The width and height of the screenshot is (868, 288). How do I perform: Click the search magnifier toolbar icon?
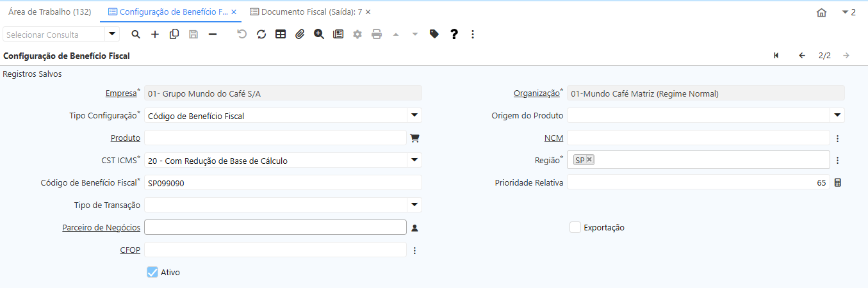coord(135,35)
